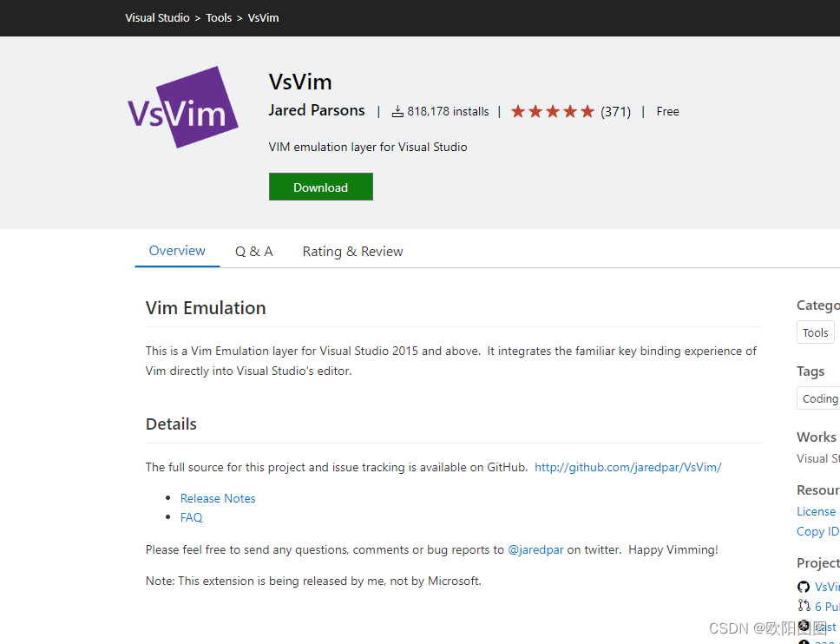This screenshot has height=644, width=840.
Task: Click the pull requests icon
Action: click(804, 606)
